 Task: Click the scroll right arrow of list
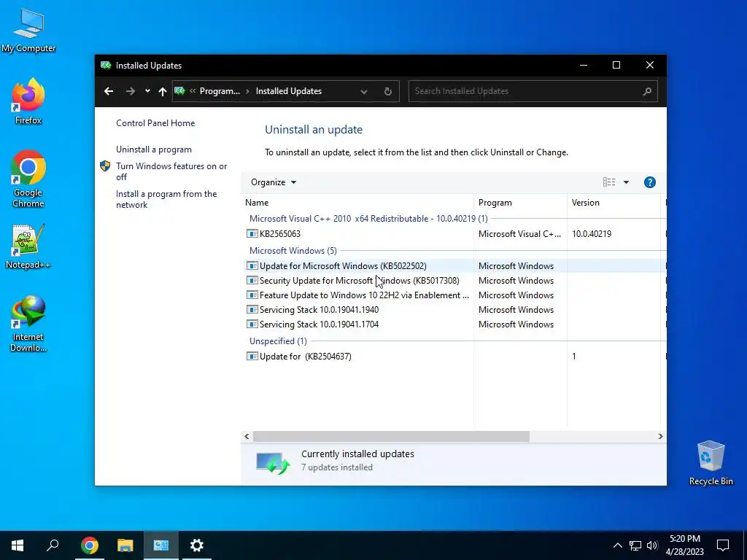click(x=660, y=436)
